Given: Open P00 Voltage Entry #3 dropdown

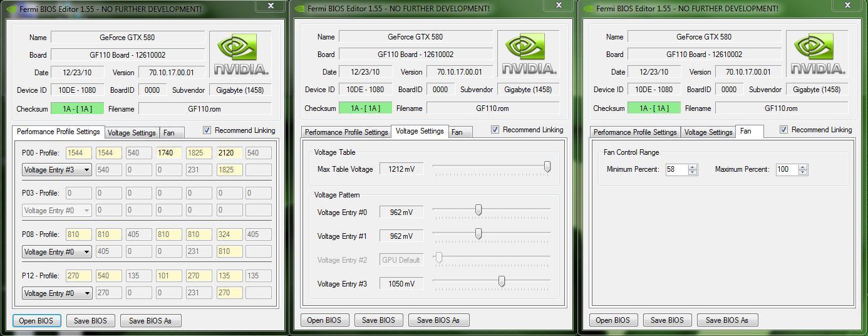Looking at the screenshot, I should point(57,170).
